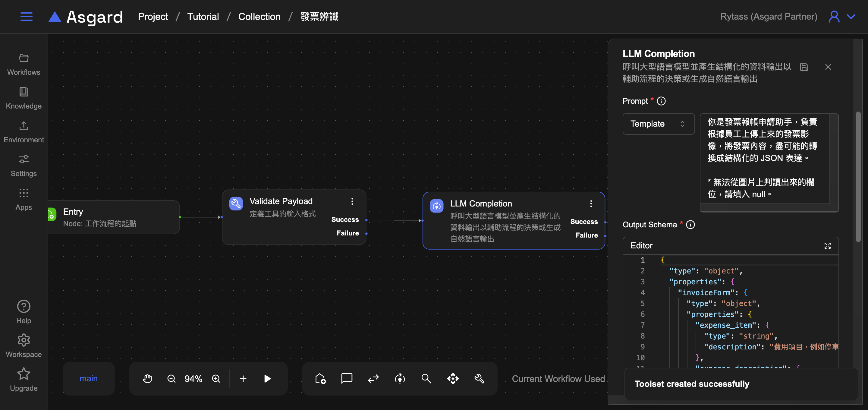Open Validate Payload node options menu
The height and width of the screenshot is (410, 868).
pos(352,201)
